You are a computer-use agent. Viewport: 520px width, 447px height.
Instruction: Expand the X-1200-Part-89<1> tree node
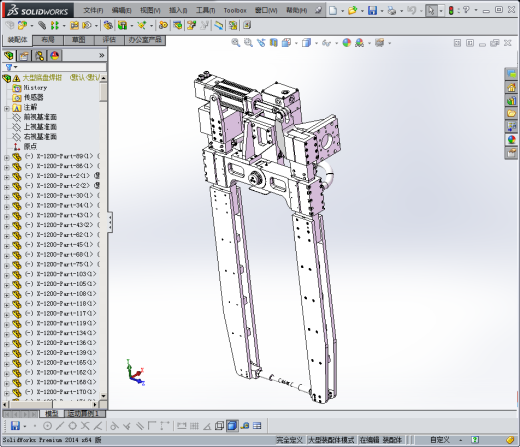(7, 157)
